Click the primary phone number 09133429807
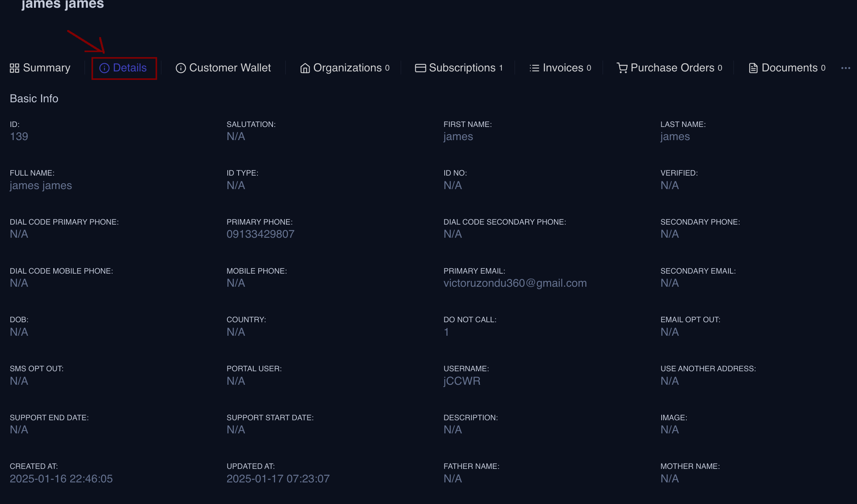This screenshot has width=857, height=504. click(260, 234)
